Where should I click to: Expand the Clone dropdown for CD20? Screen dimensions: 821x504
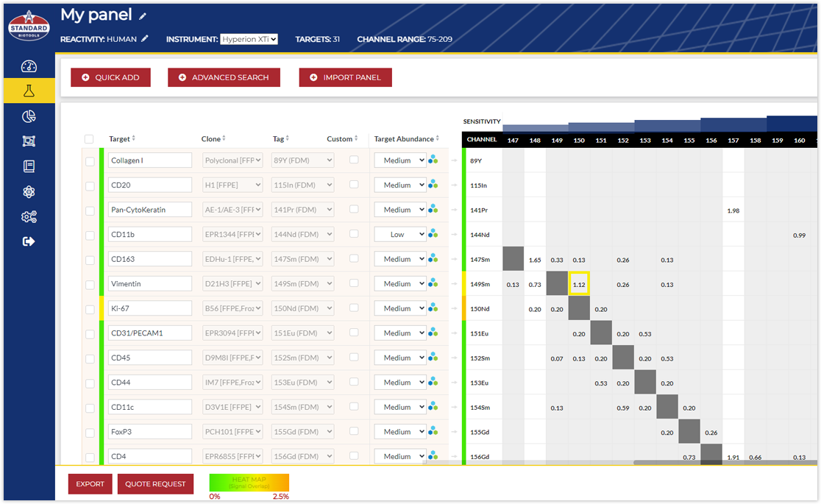[x=232, y=185]
